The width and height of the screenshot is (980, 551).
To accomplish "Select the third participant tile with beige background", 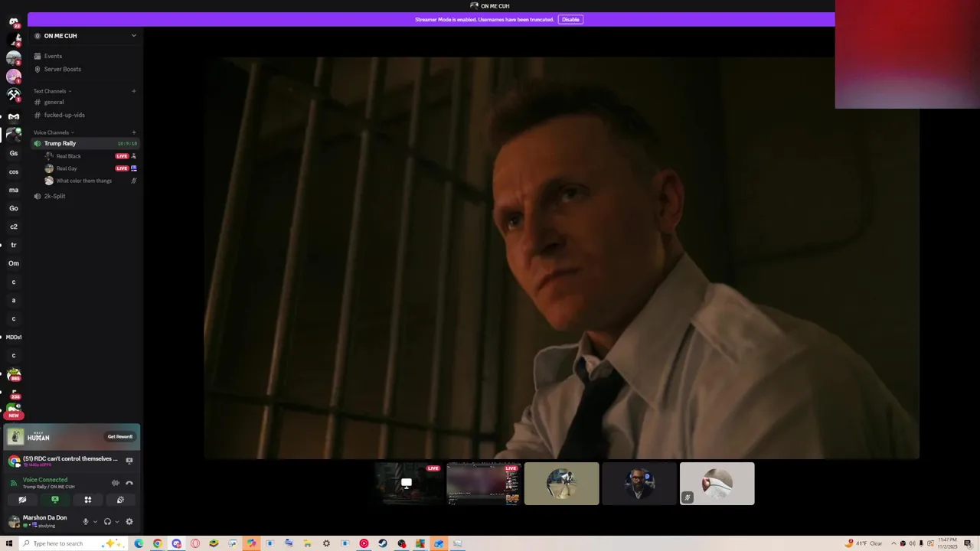I will coord(562,484).
